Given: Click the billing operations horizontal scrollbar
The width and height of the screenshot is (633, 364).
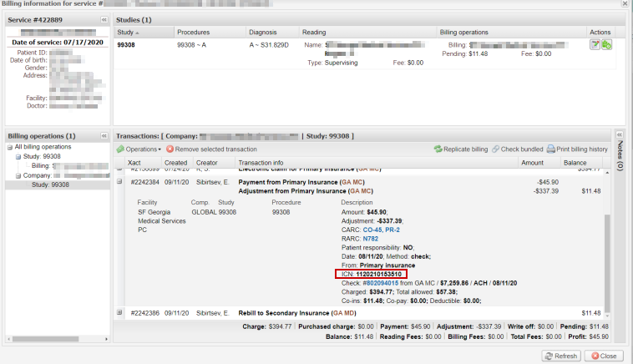Looking at the screenshot, I should tap(45, 339).
